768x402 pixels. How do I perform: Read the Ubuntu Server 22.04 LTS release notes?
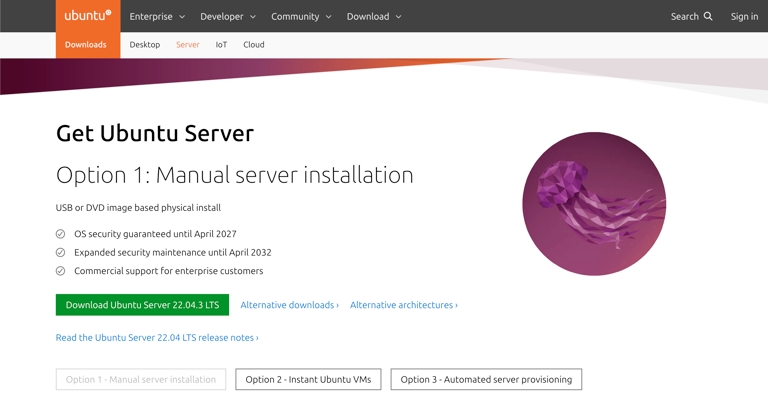click(157, 338)
